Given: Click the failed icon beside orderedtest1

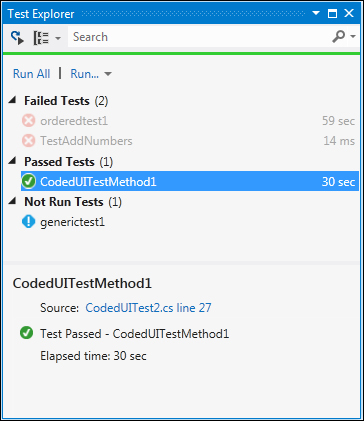Looking at the screenshot, I should (28, 121).
